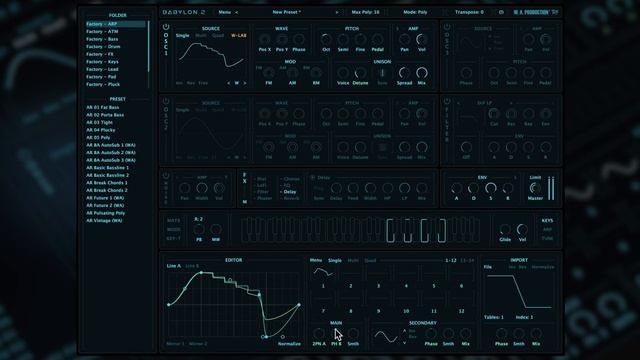This screenshot has width=640, height=360.
Task: Switch editor to Line B
Action: pos(192,266)
